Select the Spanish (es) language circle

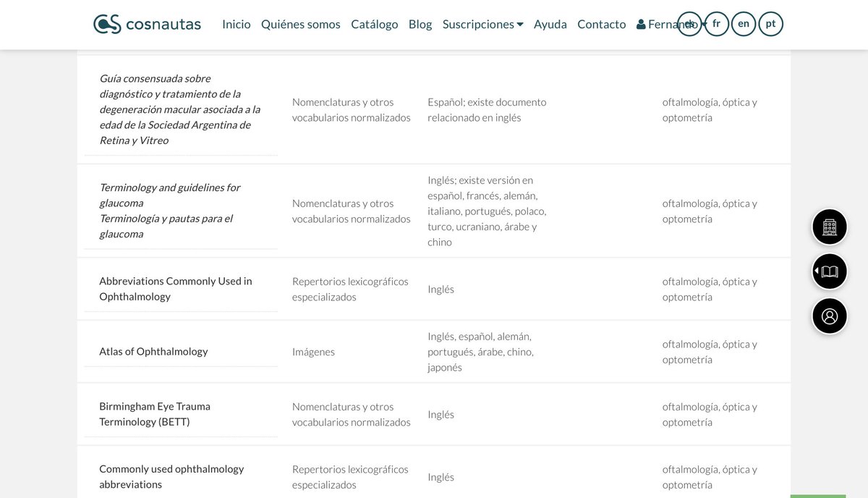[x=689, y=23]
